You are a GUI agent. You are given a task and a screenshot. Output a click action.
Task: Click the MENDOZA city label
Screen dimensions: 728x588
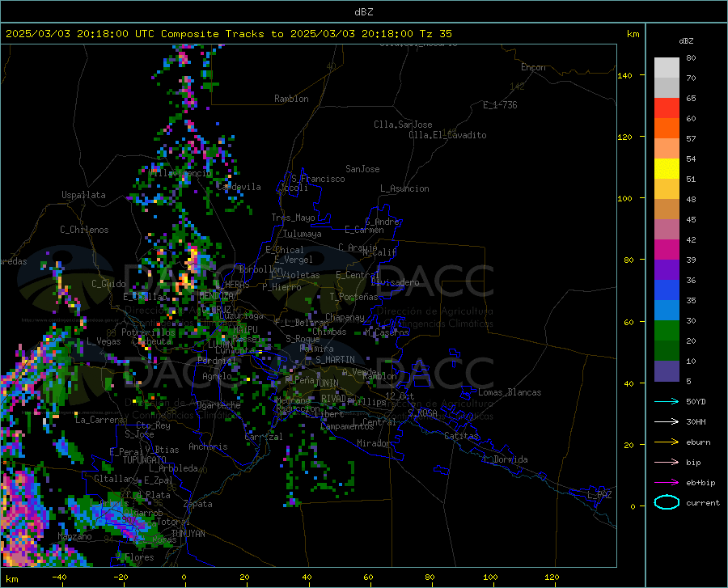216,295
